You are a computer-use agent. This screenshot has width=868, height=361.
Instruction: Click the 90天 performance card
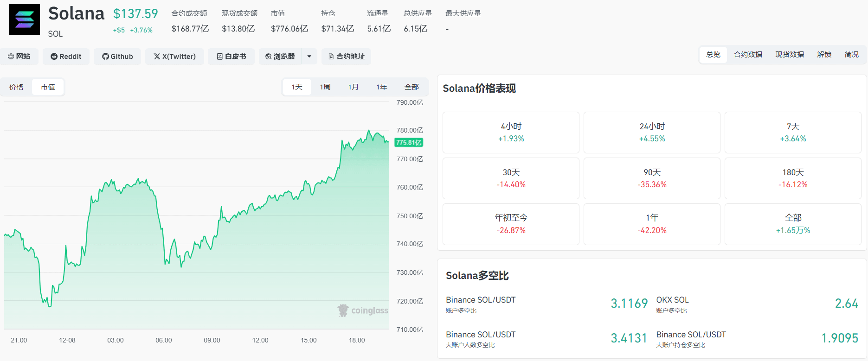(652, 178)
